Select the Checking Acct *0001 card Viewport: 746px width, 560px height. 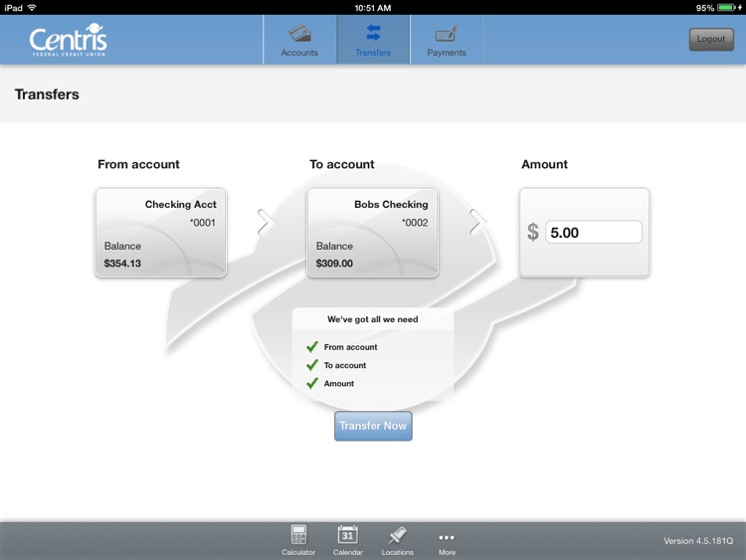pos(161,233)
